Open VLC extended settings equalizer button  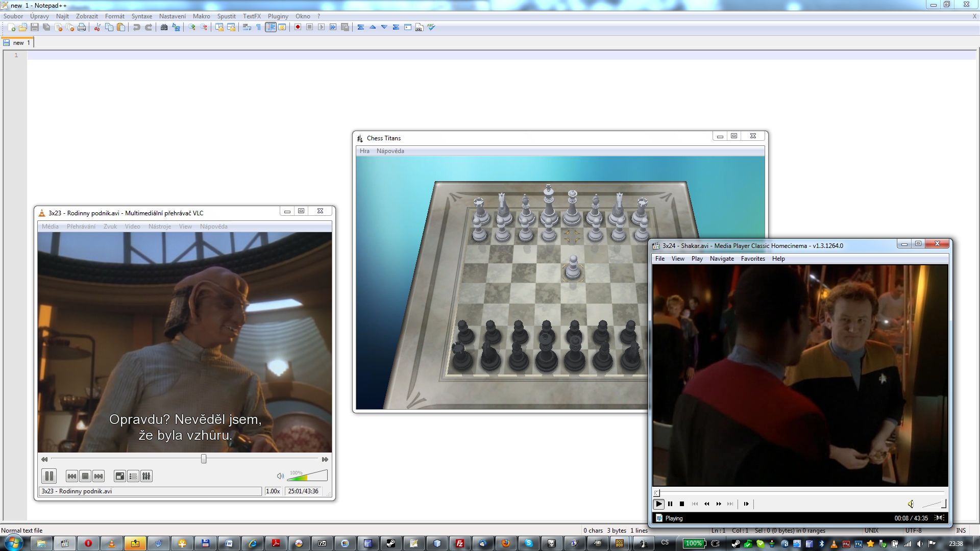[146, 476]
